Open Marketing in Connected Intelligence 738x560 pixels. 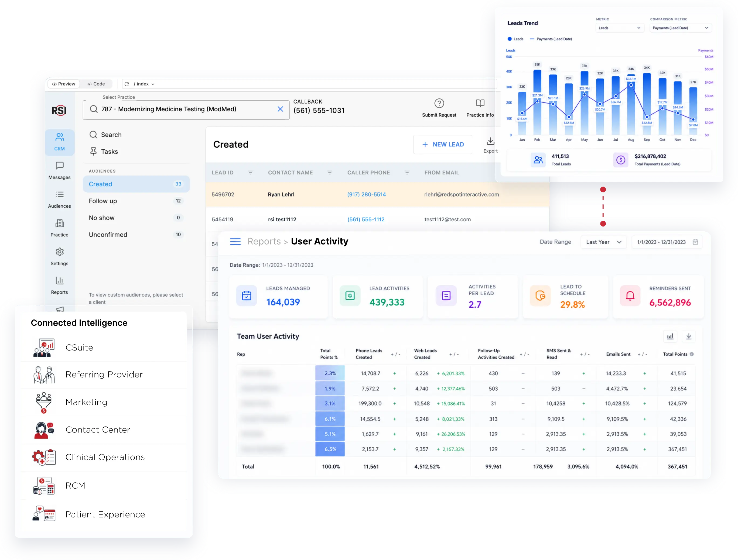103,402
